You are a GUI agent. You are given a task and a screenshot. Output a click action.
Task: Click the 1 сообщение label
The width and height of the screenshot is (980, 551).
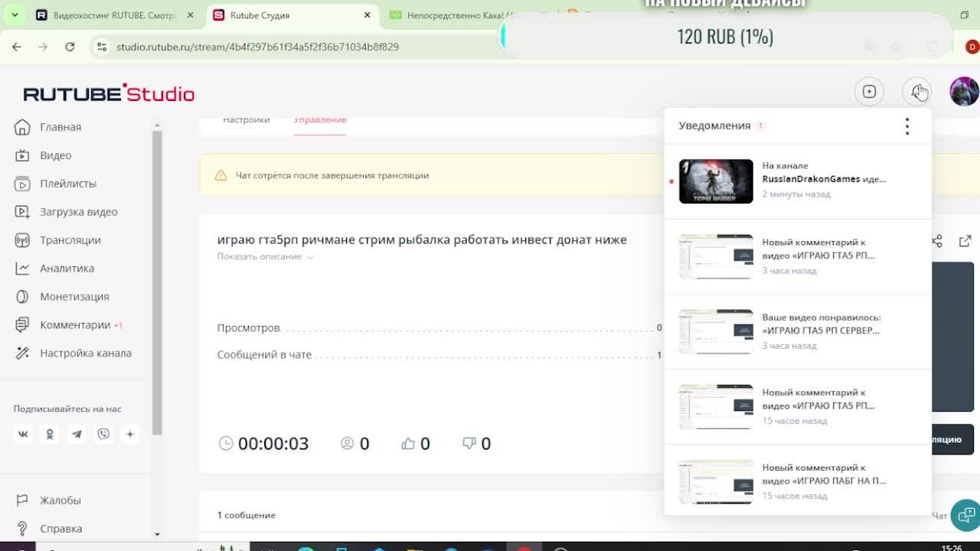247,515
